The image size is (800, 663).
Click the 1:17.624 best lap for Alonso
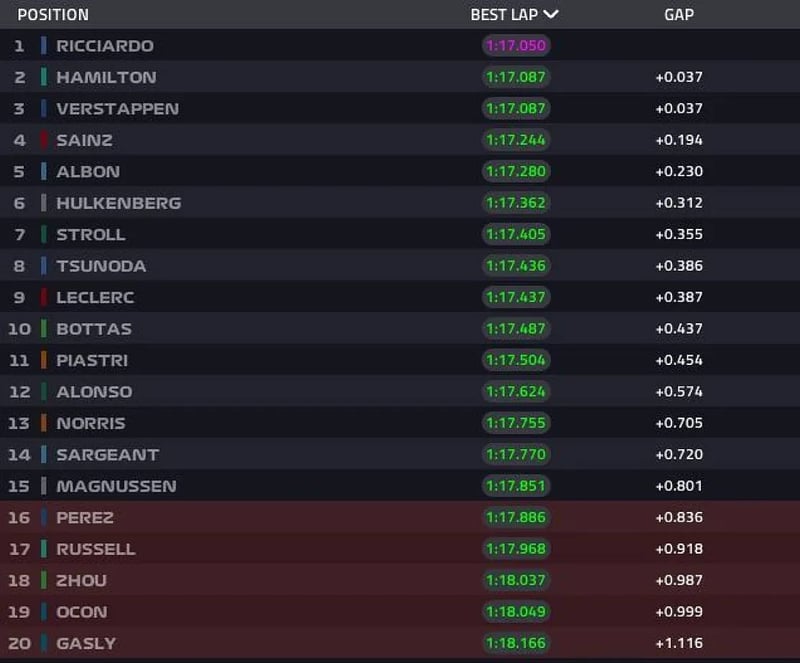tap(516, 392)
